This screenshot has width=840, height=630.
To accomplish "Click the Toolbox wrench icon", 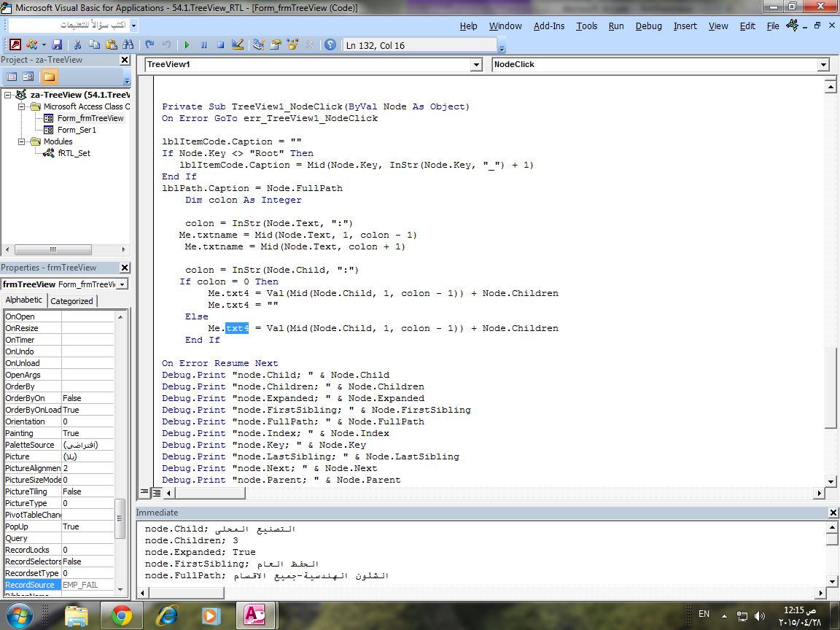I will click(310, 44).
